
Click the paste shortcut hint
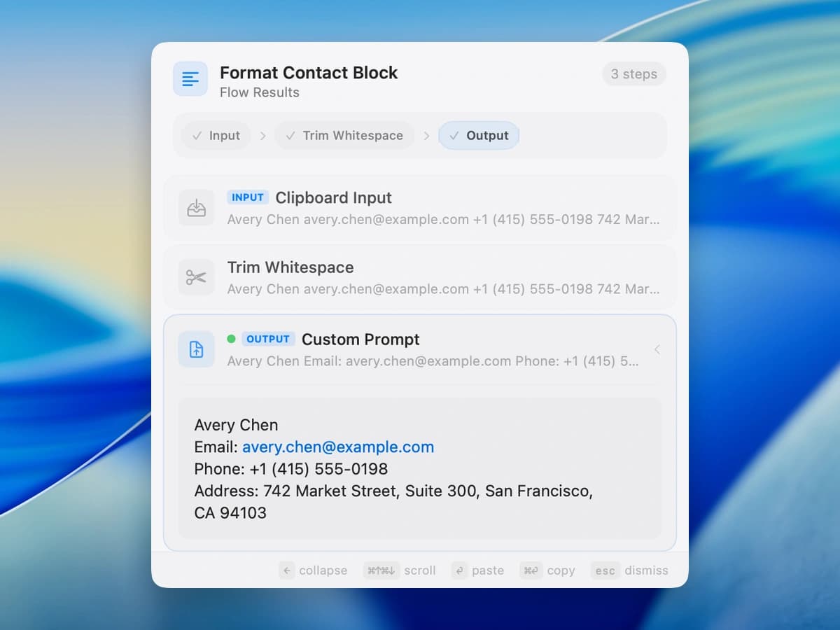click(478, 570)
